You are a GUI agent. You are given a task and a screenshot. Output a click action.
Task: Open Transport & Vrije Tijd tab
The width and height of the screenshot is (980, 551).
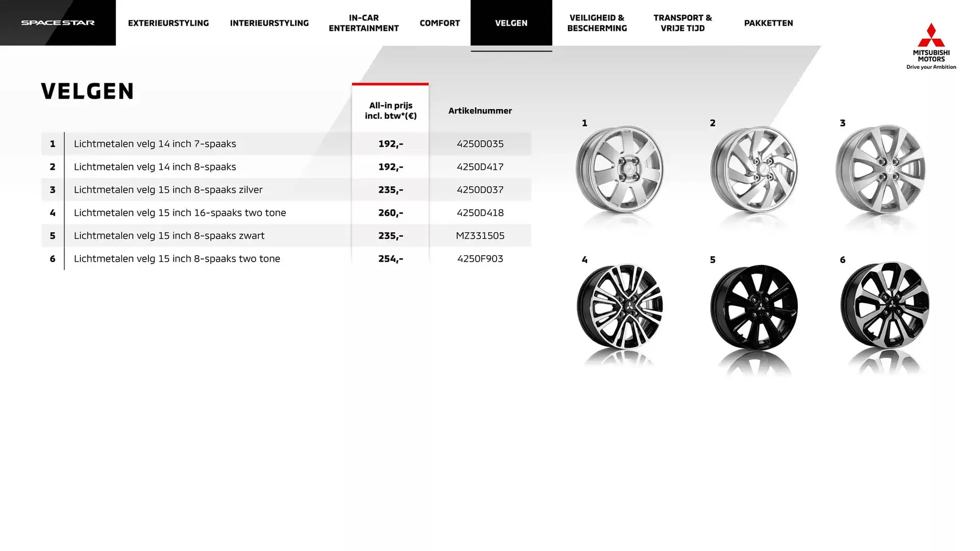(682, 23)
